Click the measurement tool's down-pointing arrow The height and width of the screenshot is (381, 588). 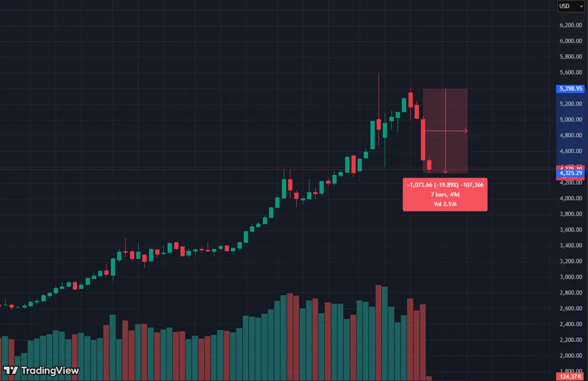tap(445, 171)
